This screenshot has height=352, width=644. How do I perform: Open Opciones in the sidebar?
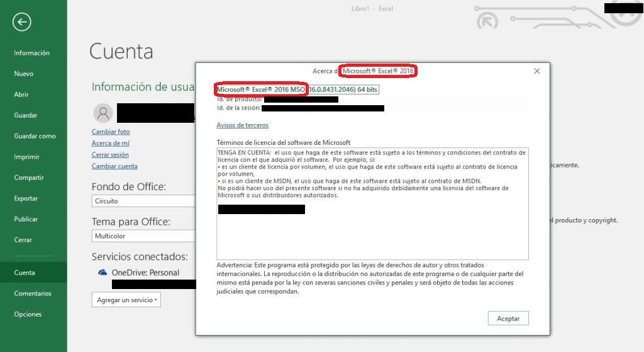[x=28, y=314]
